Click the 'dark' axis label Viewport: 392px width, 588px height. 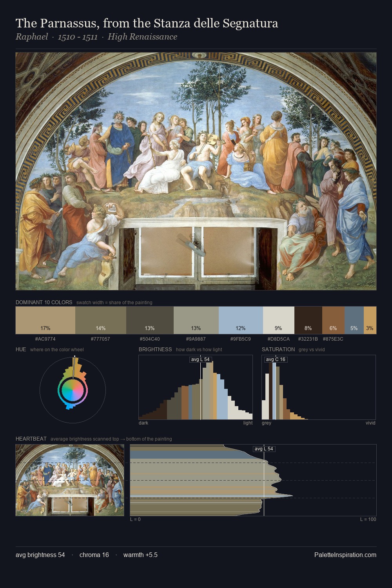coord(143,423)
